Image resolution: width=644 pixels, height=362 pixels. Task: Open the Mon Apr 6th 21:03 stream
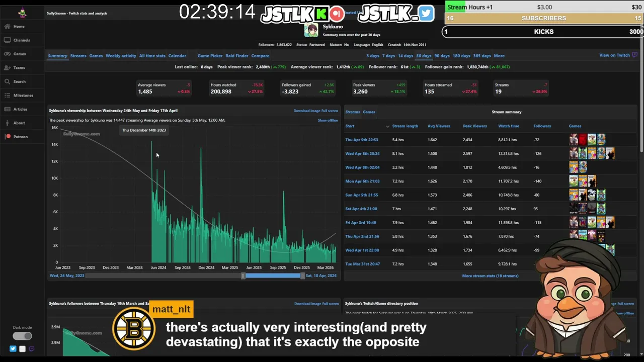coord(362,182)
